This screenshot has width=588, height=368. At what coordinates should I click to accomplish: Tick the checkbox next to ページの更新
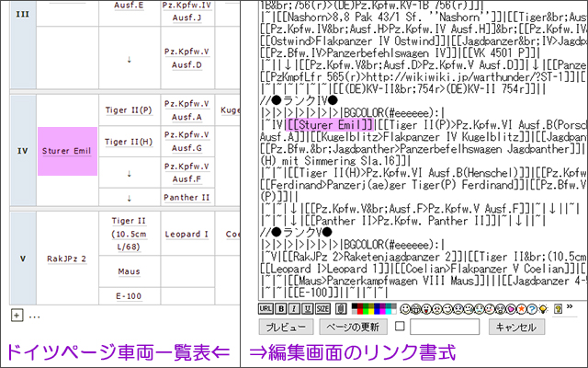coord(400,326)
